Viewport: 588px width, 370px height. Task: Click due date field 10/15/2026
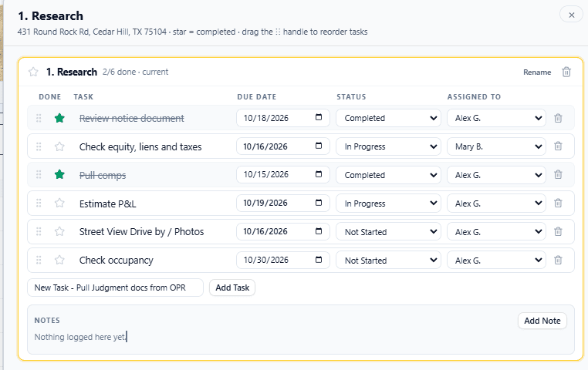coord(282,175)
